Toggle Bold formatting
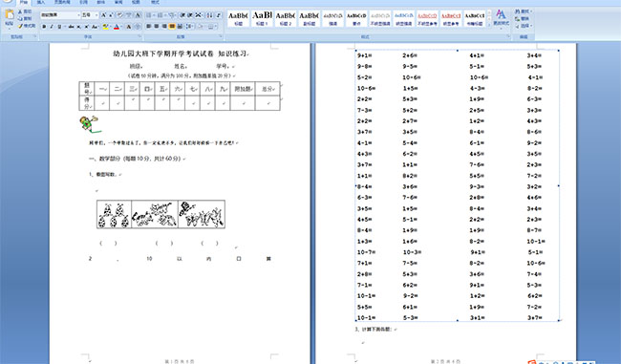The image size is (621, 364). [x=44, y=27]
